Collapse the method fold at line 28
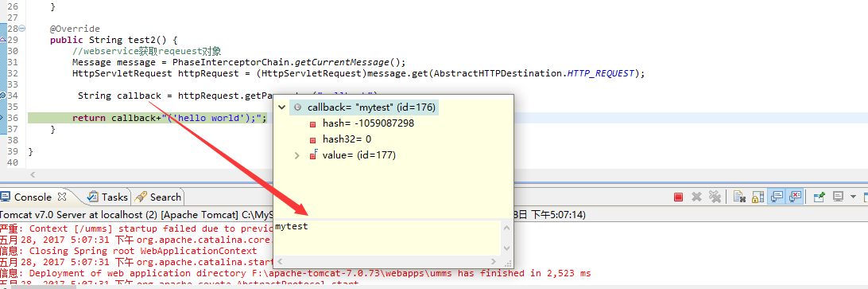The height and width of the screenshot is (289, 868). 21,29
